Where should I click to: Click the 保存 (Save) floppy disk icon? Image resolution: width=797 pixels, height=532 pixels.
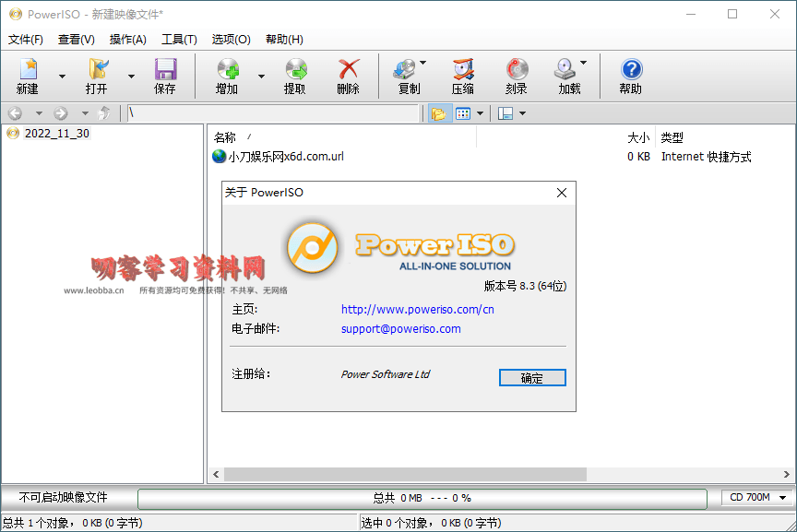coord(165,76)
